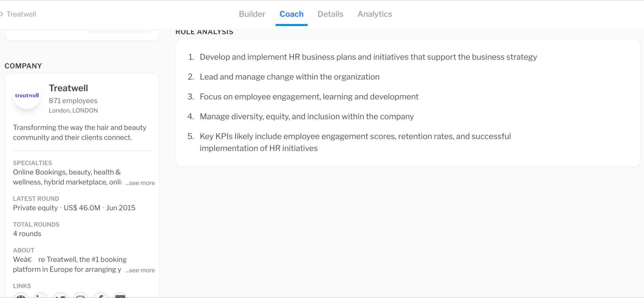Switch to the Builder tab
This screenshot has width=644, height=298.
[x=252, y=14]
